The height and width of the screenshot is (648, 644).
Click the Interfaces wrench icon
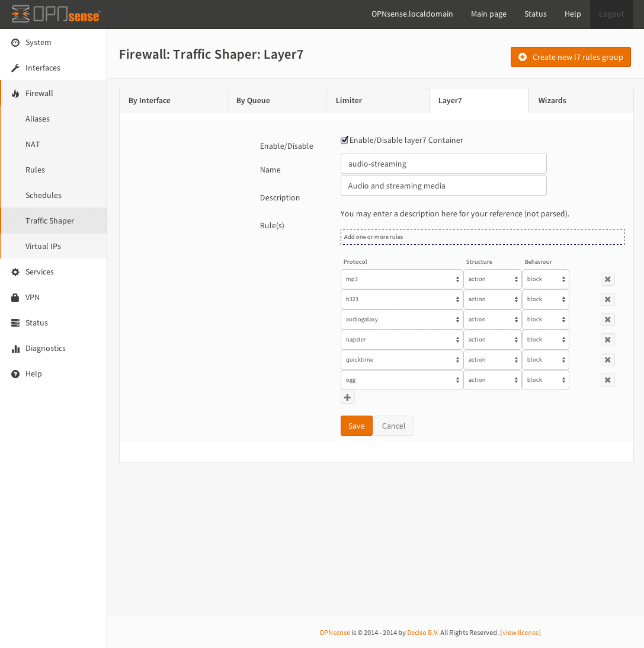tap(15, 68)
